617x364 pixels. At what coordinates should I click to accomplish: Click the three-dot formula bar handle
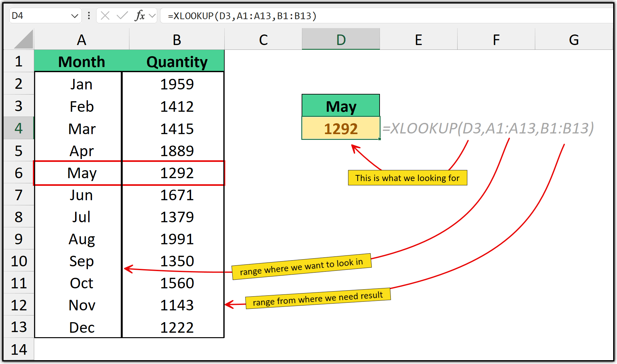pos(89,16)
